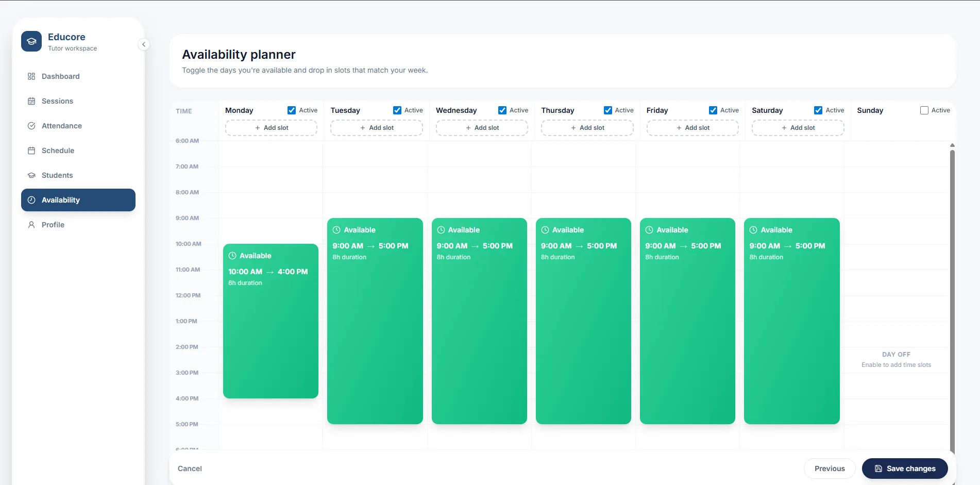Collapse the sidebar with the chevron

pyautogui.click(x=144, y=44)
